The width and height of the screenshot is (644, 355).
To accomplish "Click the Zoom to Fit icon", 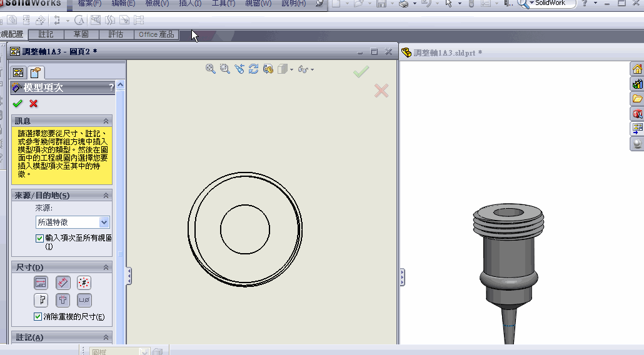I will point(210,69).
